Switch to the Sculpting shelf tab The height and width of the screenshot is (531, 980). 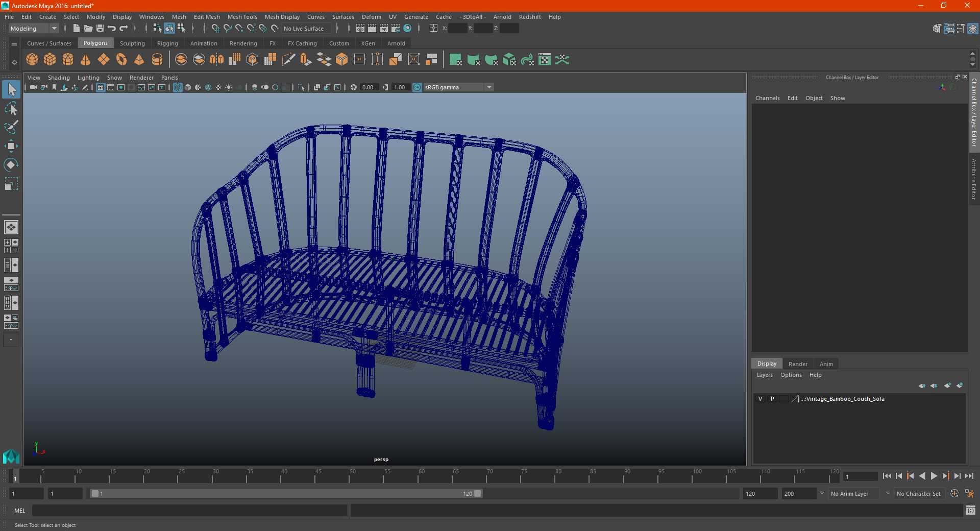[x=132, y=43]
